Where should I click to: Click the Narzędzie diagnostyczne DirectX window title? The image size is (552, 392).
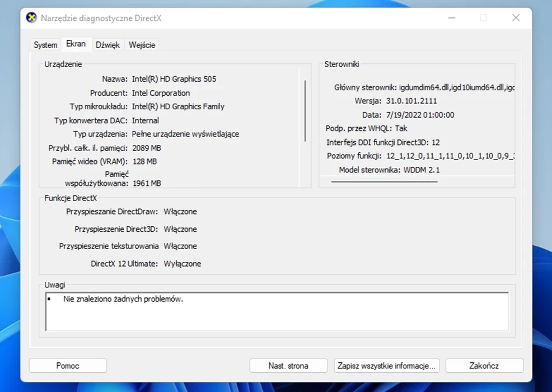click(x=101, y=18)
